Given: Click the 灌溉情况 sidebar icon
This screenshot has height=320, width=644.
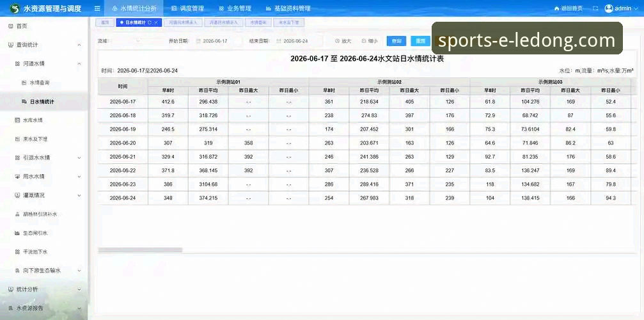Looking at the screenshot, I should coord(17,196).
